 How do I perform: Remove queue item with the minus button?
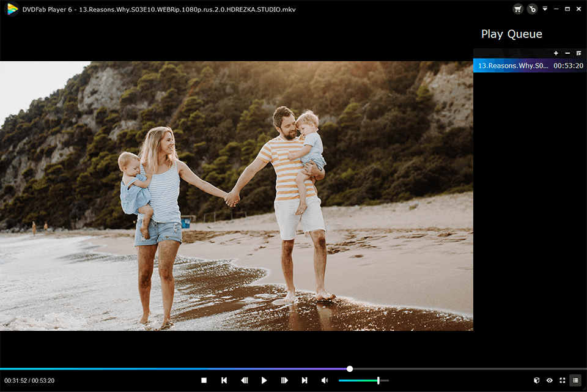(567, 53)
